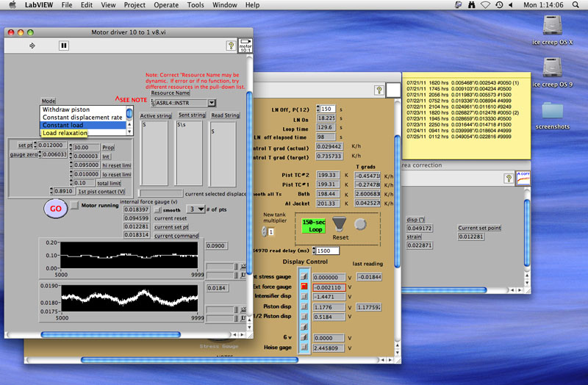Open context help in Motor driver window
Screen dimensions: 588x385
(x=231, y=46)
